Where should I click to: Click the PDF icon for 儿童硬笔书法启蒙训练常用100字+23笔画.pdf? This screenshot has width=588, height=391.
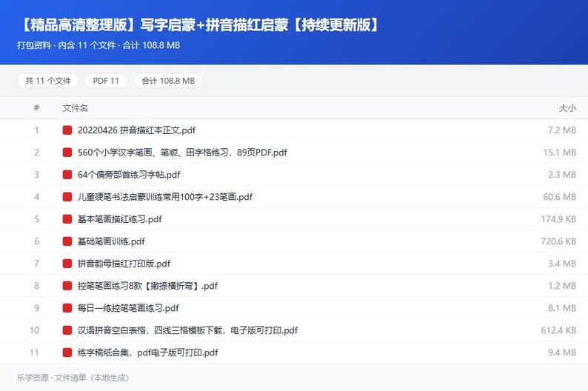tap(67, 197)
